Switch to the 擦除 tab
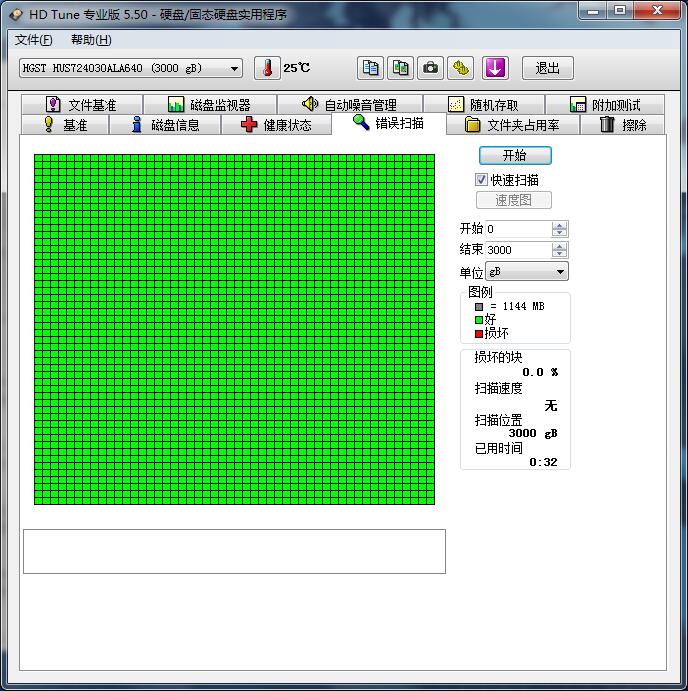 [x=623, y=125]
